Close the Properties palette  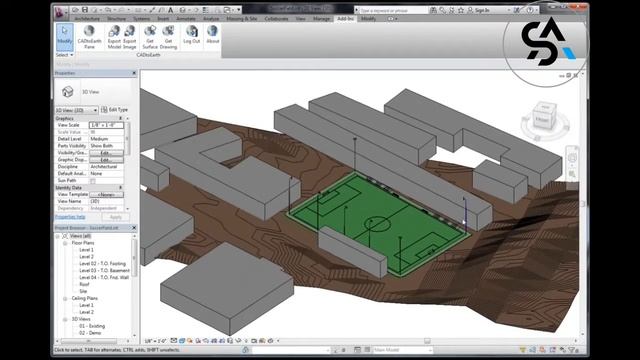(x=134, y=73)
